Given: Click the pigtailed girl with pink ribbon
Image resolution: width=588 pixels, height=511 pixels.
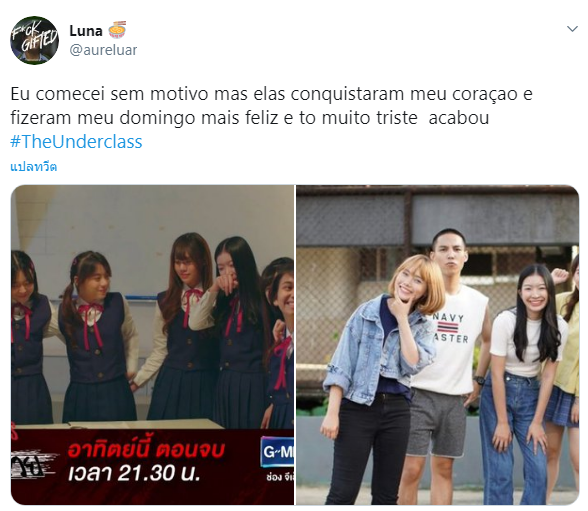Looking at the screenshot, I should (x=98, y=337).
